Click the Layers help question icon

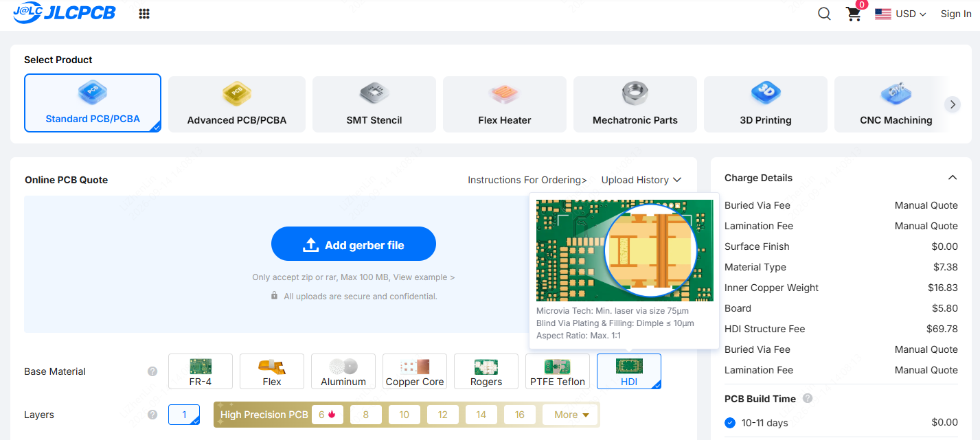pyautogui.click(x=152, y=415)
